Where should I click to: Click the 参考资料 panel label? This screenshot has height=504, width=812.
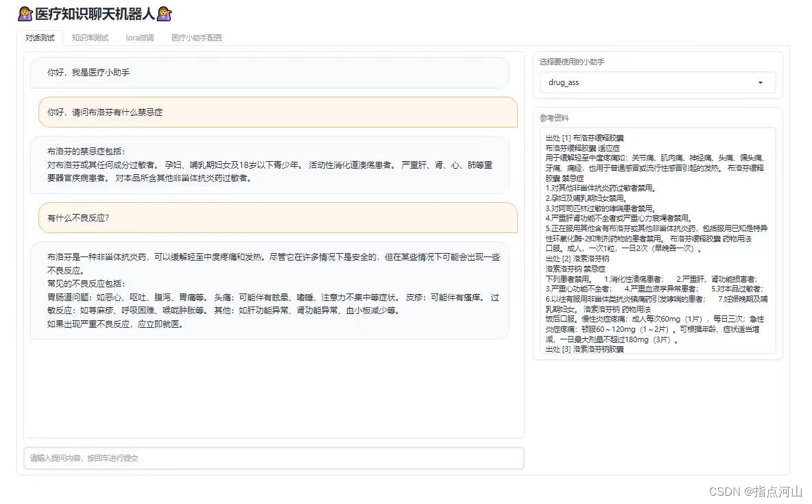coord(553,118)
